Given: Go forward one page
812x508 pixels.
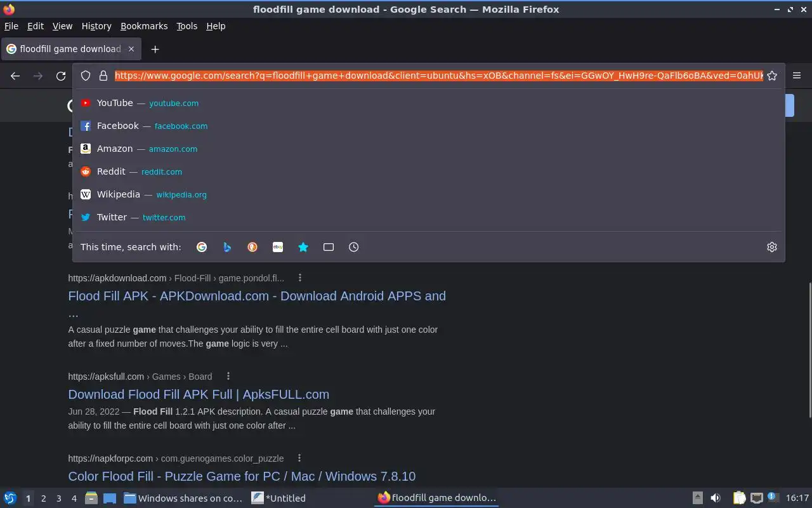Looking at the screenshot, I should click(38, 76).
